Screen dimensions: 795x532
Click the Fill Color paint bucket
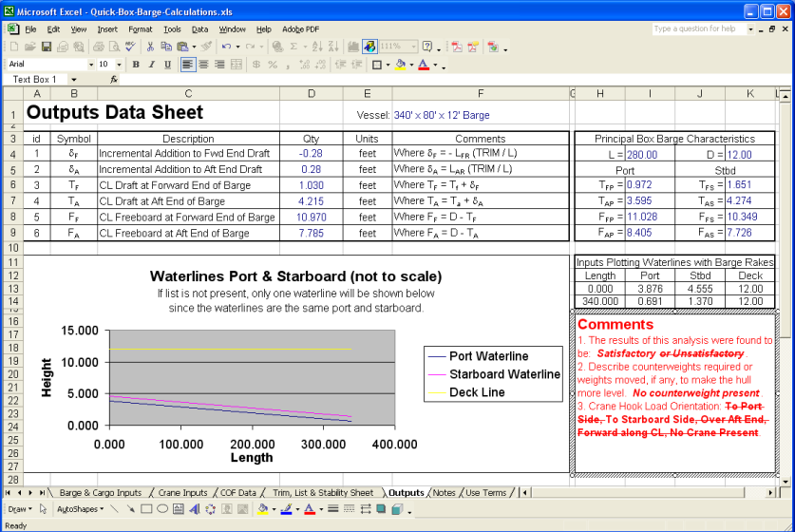[x=399, y=65]
